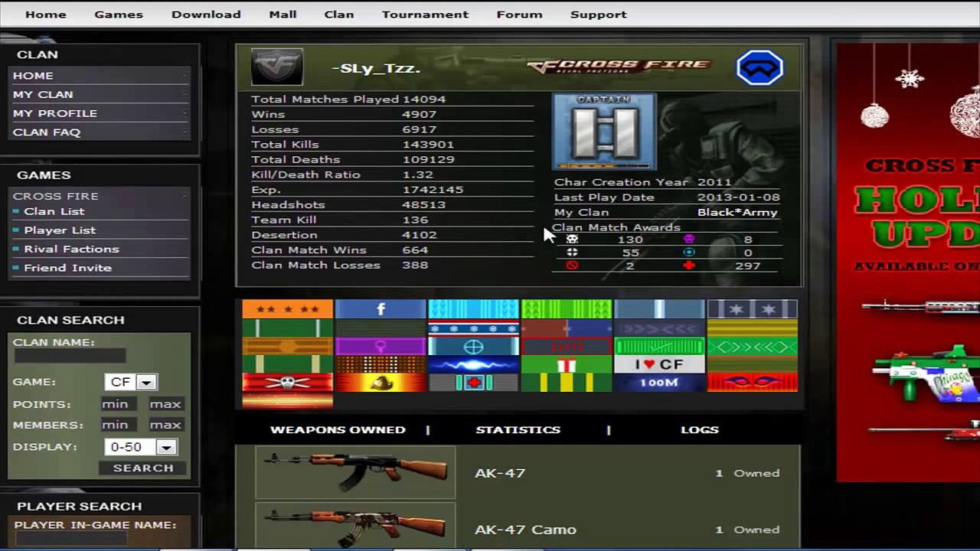Open the Rival Factions link

pyautogui.click(x=71, y=249)
